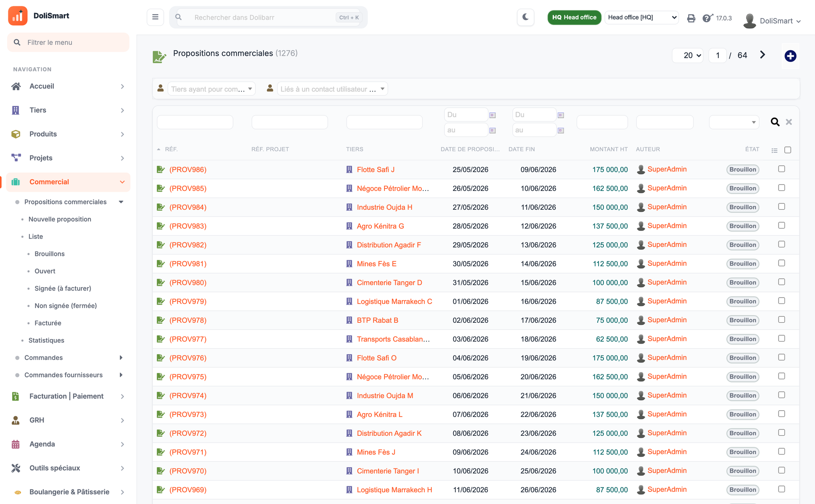Open SuperAdmin author link on (PROV982)

pos(667,244)
